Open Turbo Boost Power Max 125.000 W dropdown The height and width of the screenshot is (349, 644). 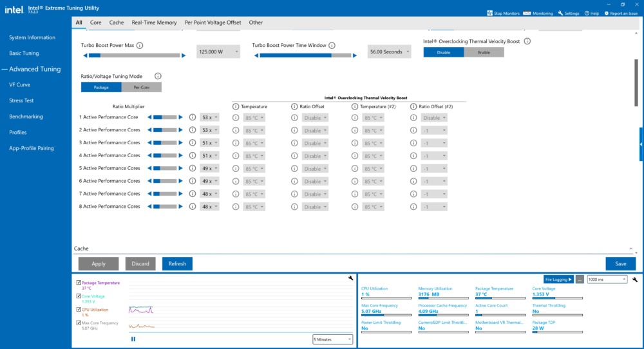[x=218, y=52]
